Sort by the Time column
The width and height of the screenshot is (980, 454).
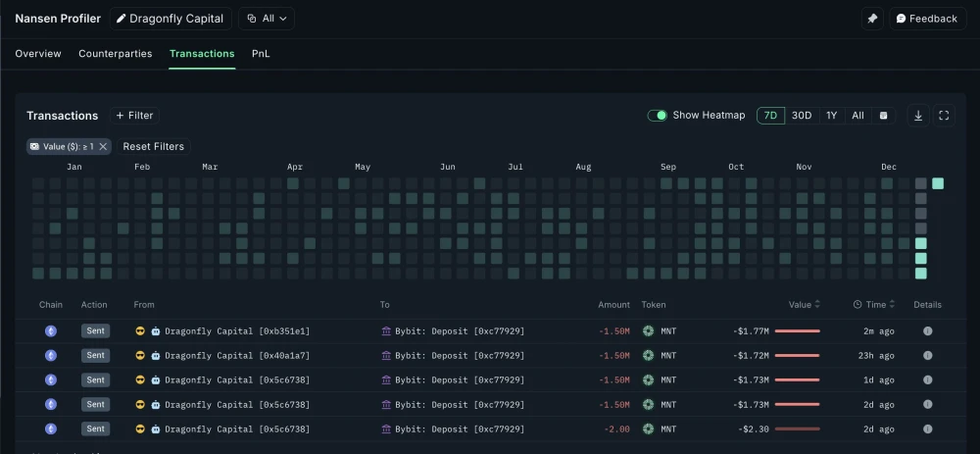point(874,305)
